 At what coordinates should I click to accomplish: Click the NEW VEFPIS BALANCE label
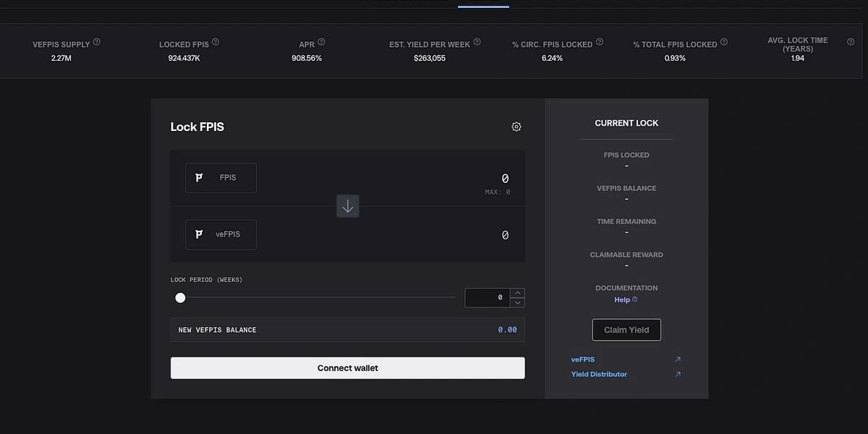click(x=218, y=330)
